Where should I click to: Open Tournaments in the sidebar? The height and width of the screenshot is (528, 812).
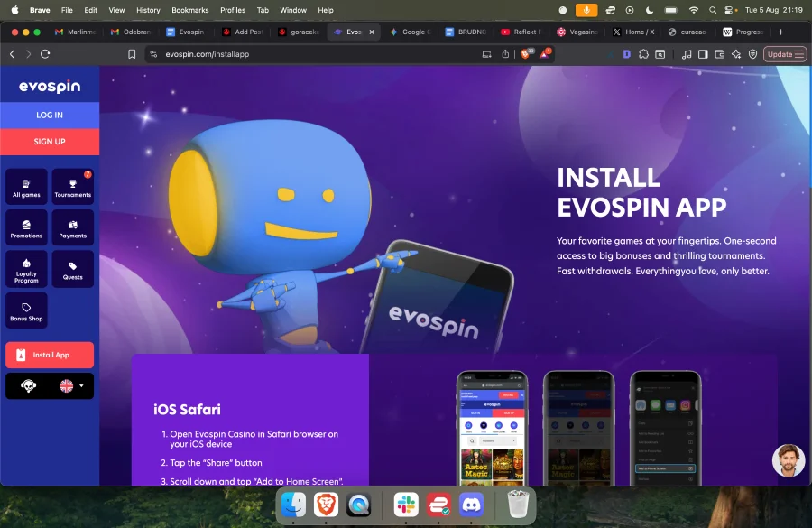(72, 187)
